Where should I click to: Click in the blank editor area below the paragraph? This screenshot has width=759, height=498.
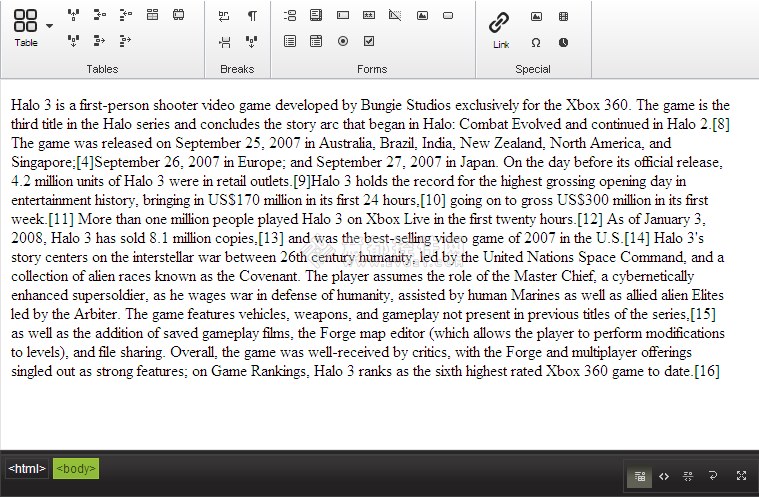point(380,416)
